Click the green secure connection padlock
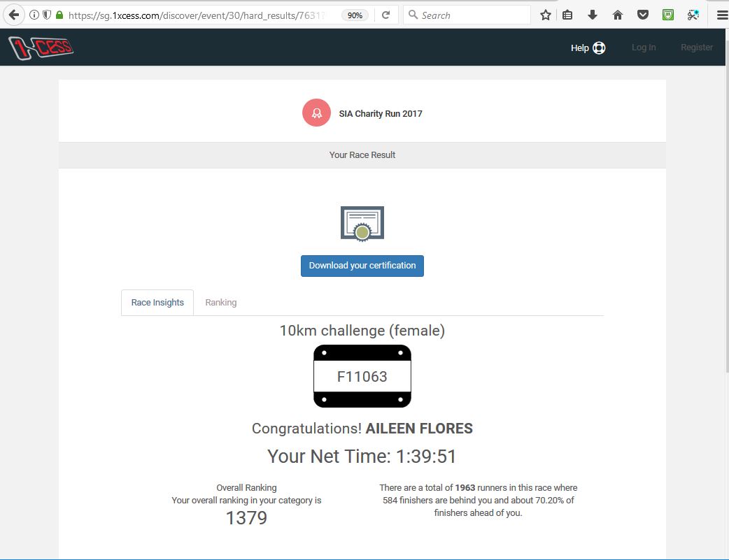 tap(59, 15)
